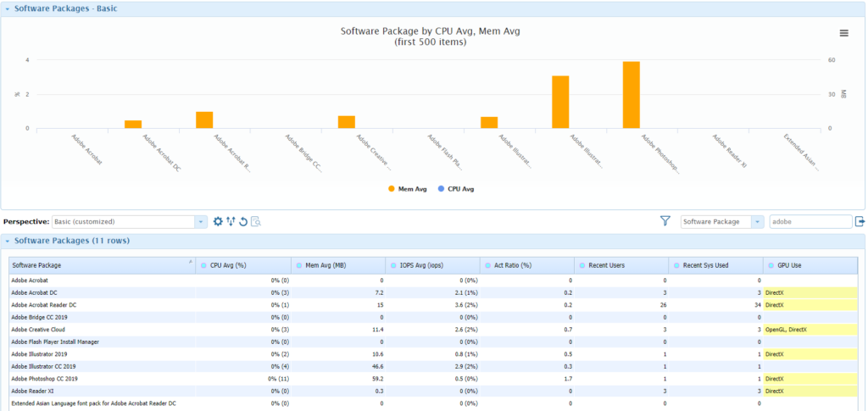The width and height of the screenshot is (868, 411).
Task: Select the Adobe Creative Cloud row name
Action: pyautogui.click(x=38, y=329)
